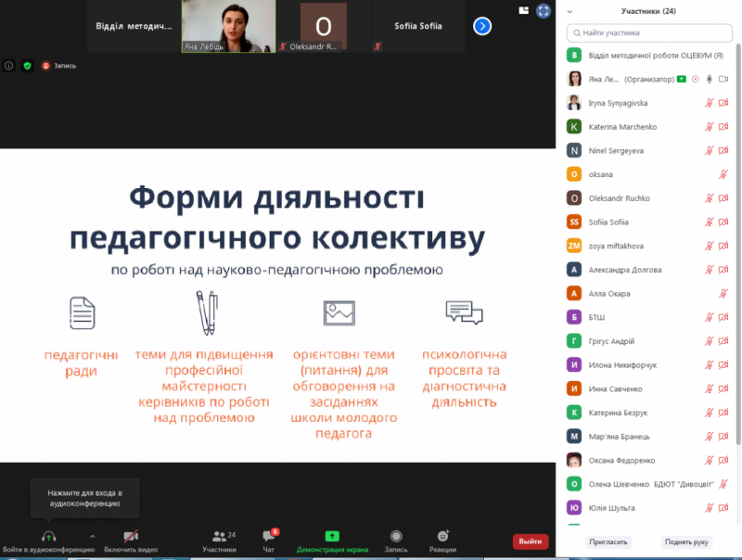Click Поднять руку button
Viewport: 742px width, 560px height.
[x=686, y=542]
